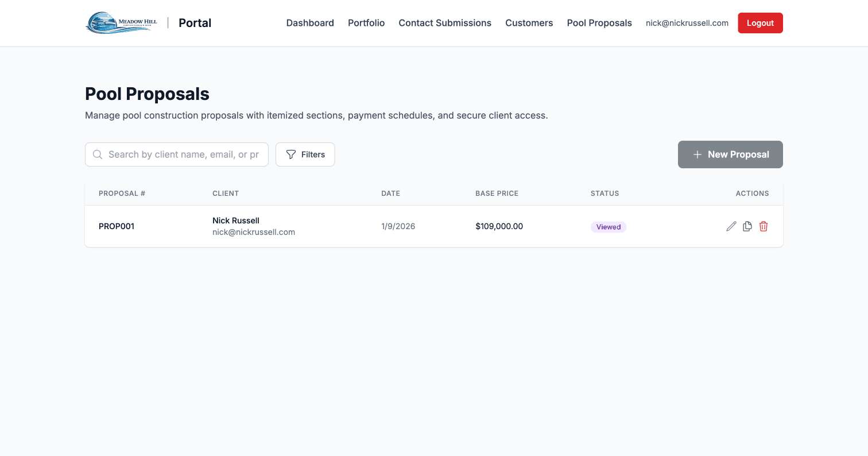The width and height of the screenshot is (868, 456).
Task: Go to the Dashboard page
Action: pos(310,23)
